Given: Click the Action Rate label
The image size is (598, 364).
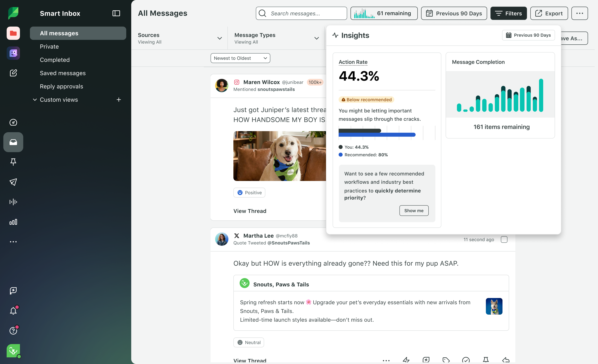Looking at the screenshot, I should click(353, 62).
